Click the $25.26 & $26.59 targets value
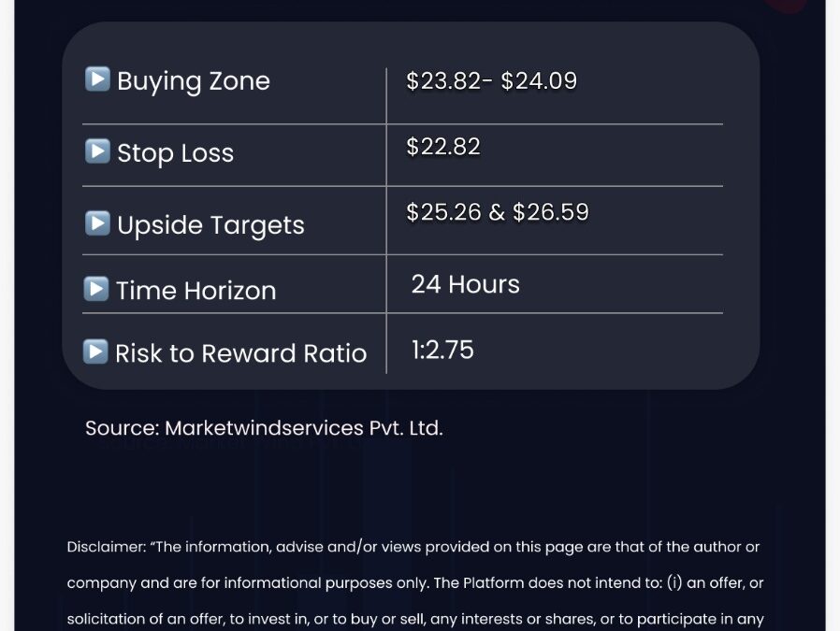Screen dimensions: 840x631 pyautogui.click(x=498, y=212)
